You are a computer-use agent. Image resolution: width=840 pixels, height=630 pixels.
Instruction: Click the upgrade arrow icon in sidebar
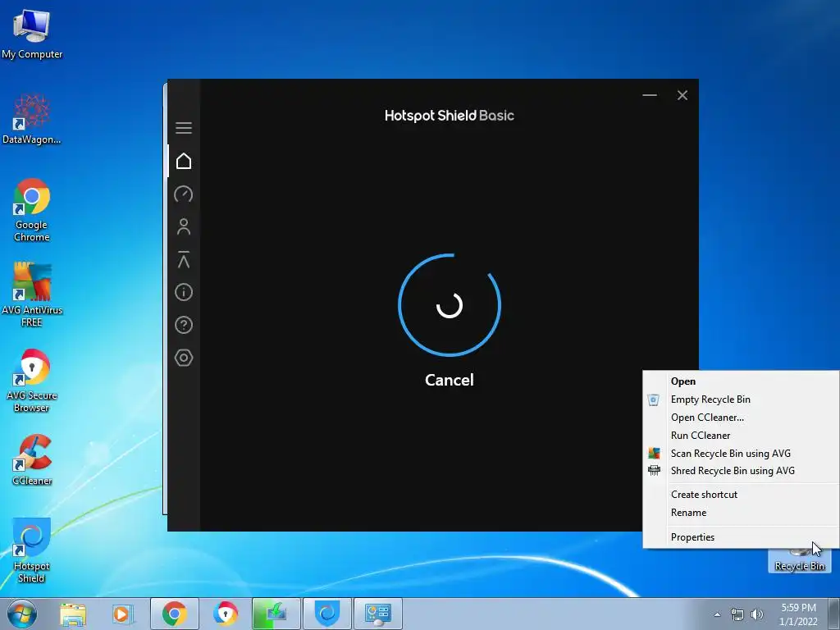(x=184, y=260)
